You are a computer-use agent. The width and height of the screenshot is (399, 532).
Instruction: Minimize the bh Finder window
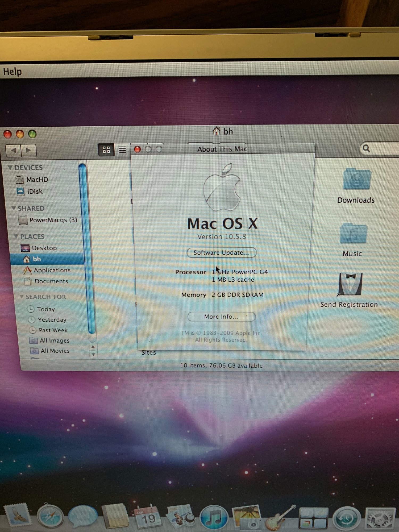tap(20, 134)
